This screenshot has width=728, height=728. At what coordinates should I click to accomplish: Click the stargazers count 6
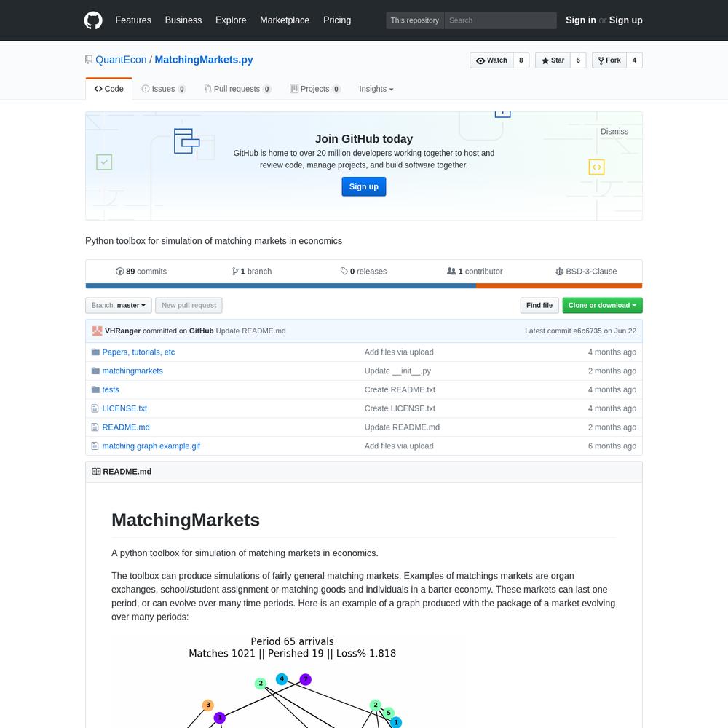[578, 60]
